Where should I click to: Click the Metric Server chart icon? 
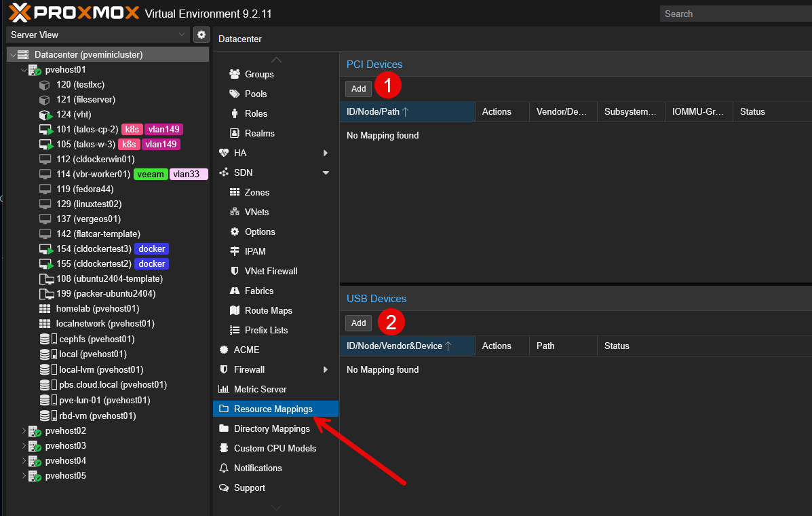(224, 389)
